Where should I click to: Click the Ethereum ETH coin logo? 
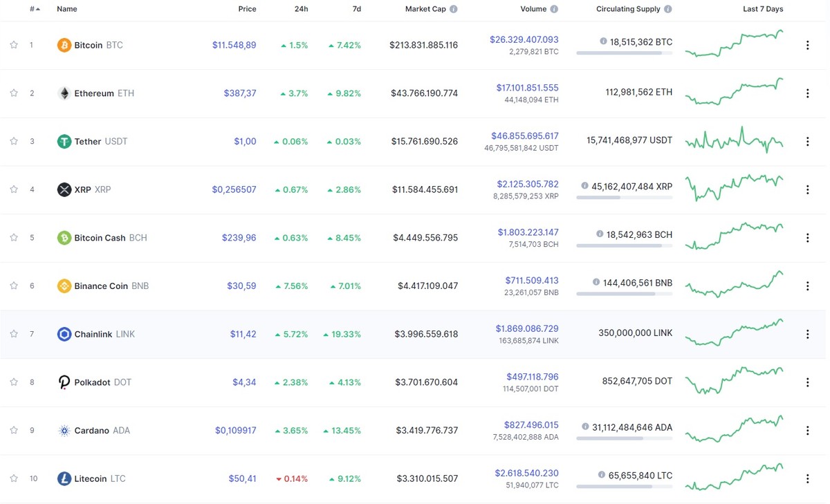[x=64, y=93]
